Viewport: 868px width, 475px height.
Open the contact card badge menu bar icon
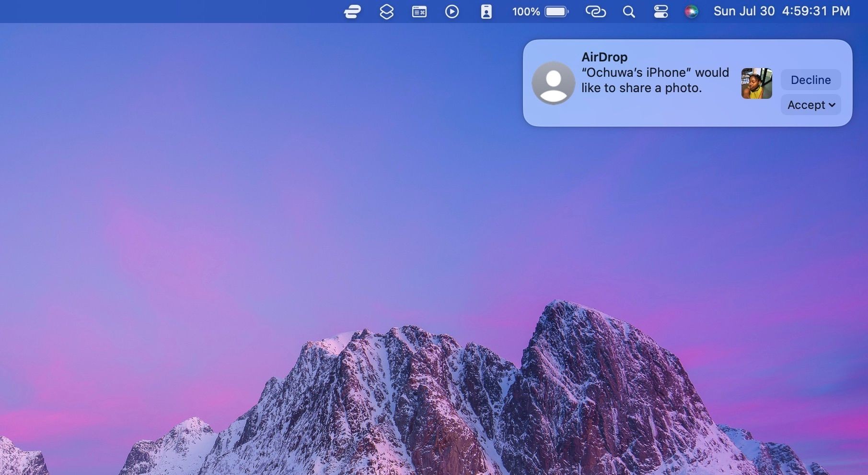point(486,12)
